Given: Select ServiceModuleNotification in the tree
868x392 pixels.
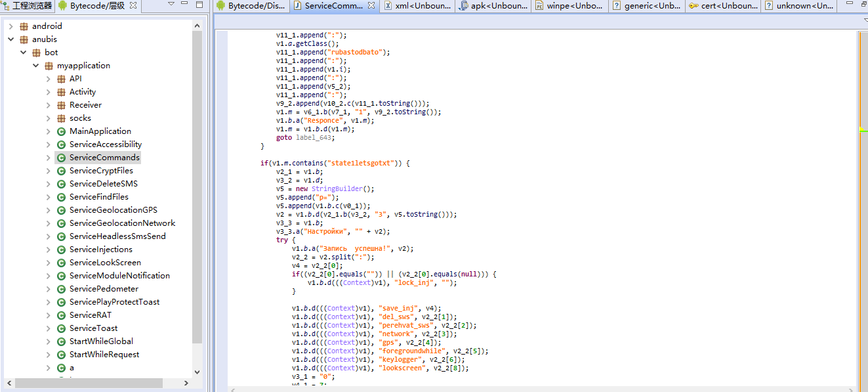Looking at the screenshot, I should [x=119, y=276].
